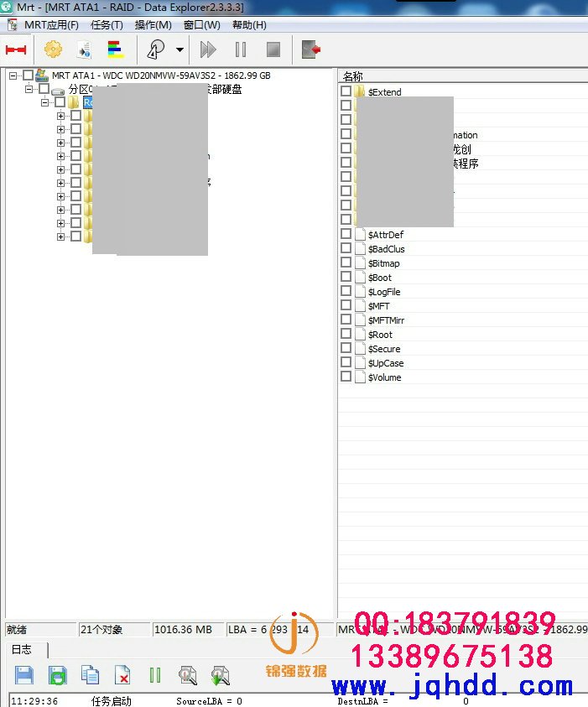Tick the $LogFile checkbox

(346, 291)
